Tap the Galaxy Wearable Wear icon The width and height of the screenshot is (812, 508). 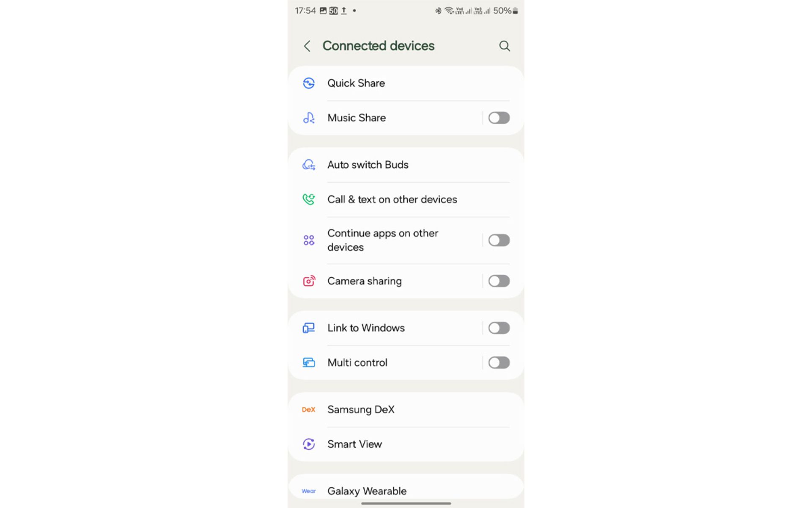click(x=309, y=491)
